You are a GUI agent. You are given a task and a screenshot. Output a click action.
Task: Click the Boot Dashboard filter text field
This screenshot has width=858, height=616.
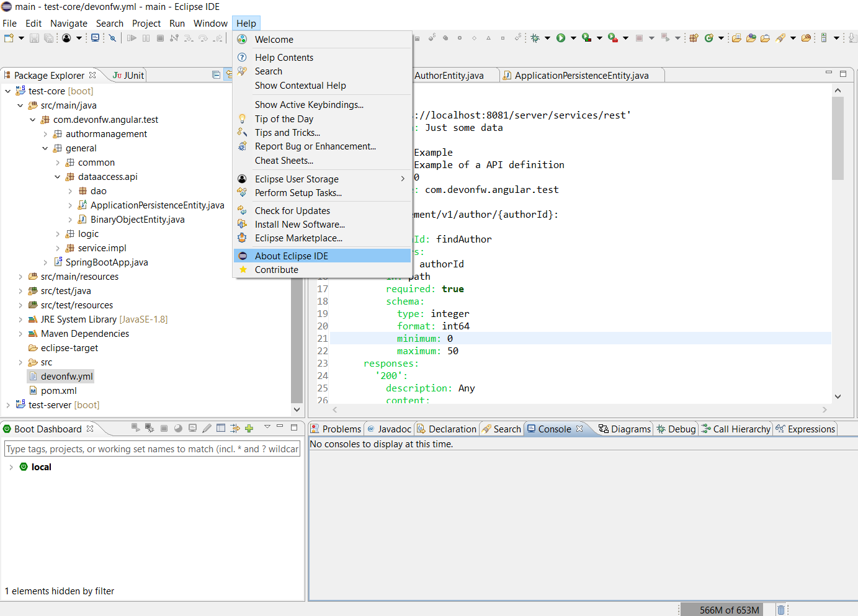click(152, 449)
